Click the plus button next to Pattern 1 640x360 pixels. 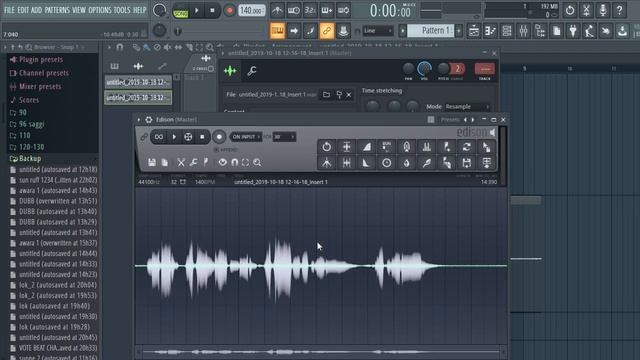[x=459, y=31]
